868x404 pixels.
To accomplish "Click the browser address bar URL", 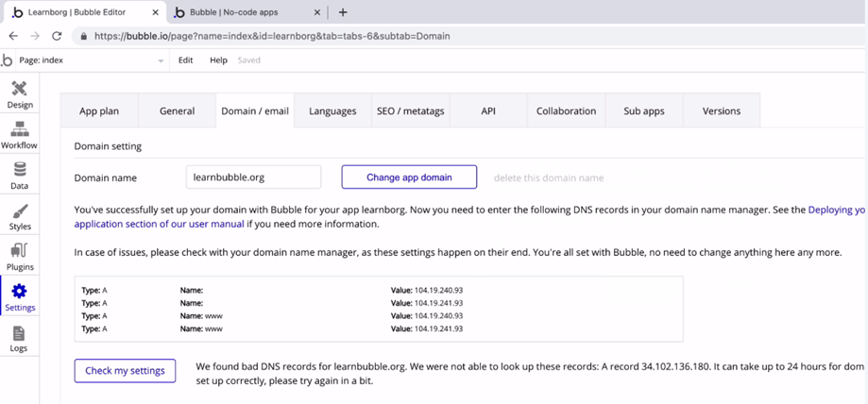I will 272,36.
